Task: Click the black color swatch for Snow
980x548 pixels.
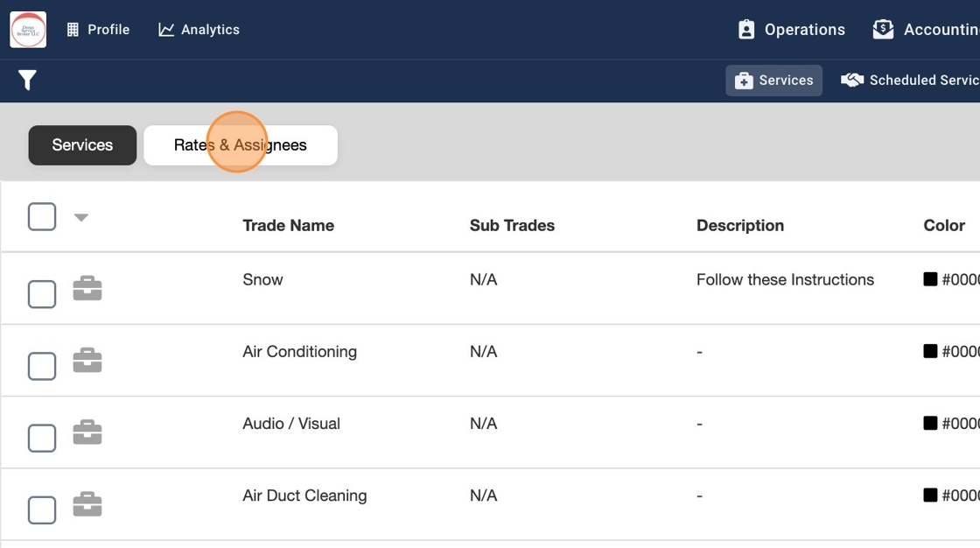Action: [930, 279]
